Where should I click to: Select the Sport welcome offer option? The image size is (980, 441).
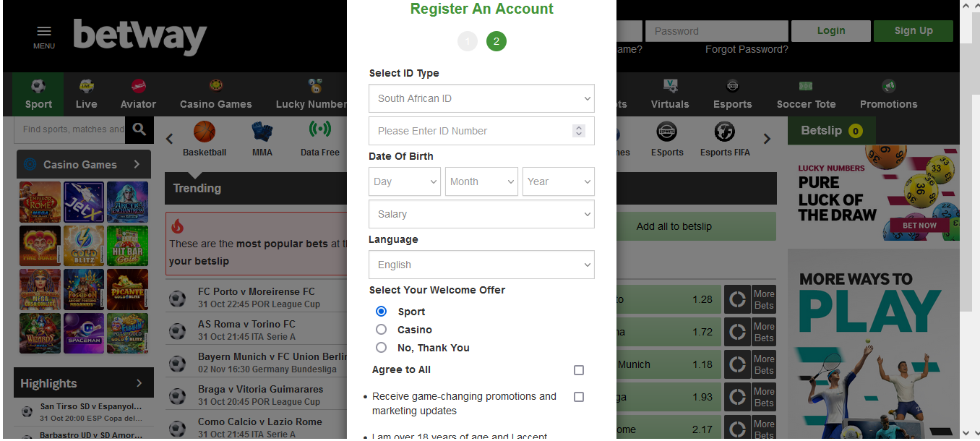(x=381, y=311)
